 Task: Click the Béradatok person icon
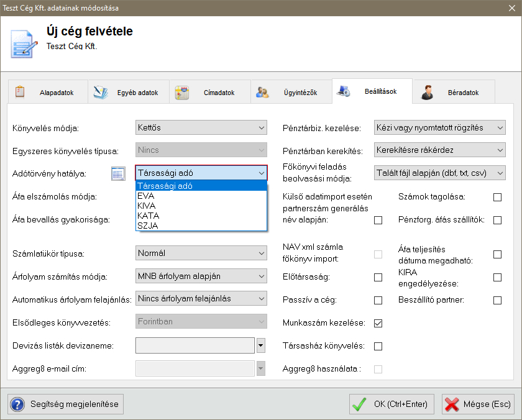click(x=427, y=93)
